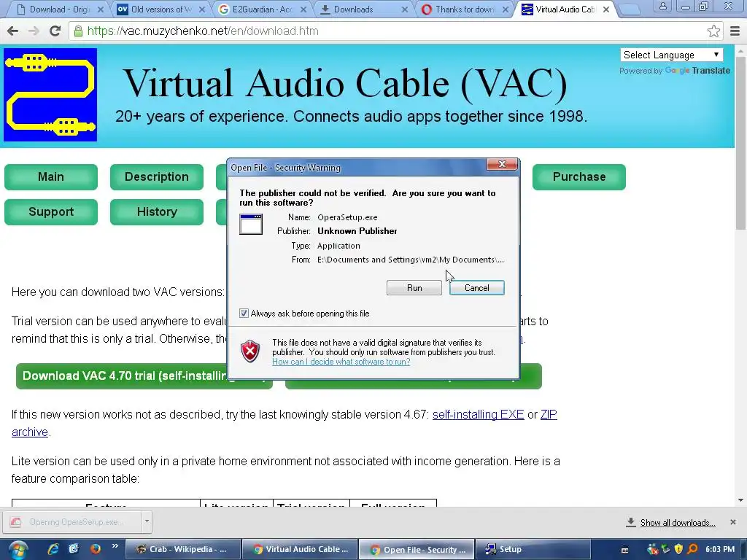747x560 pixels.
Task: Click the Chrome user profile icon
Action: (662, 7)
